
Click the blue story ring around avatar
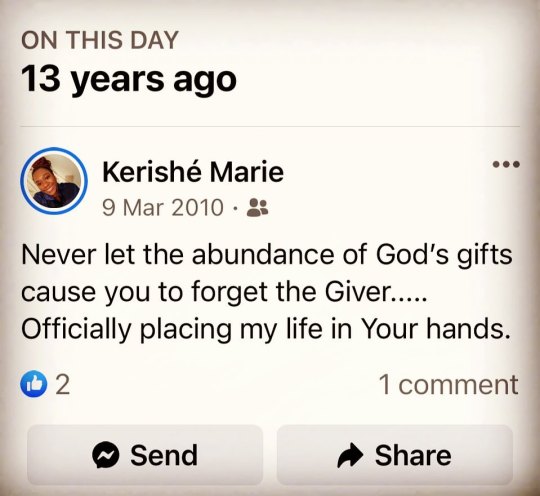pyautogui.click(x=54, y=181)
